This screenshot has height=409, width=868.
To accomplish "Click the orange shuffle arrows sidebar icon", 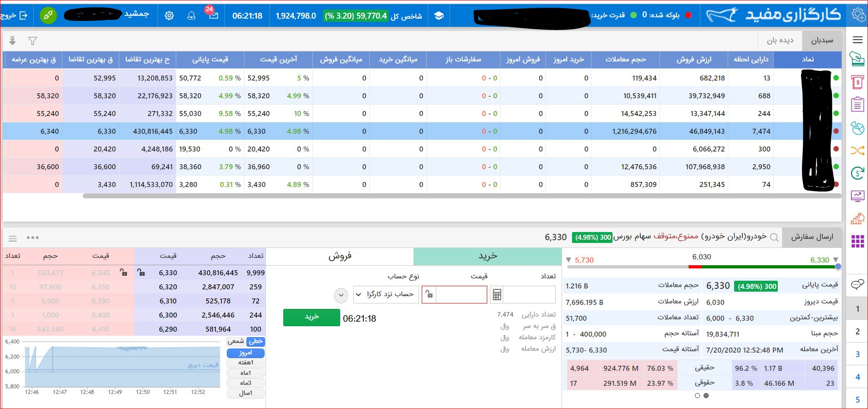I will (858, 150).
